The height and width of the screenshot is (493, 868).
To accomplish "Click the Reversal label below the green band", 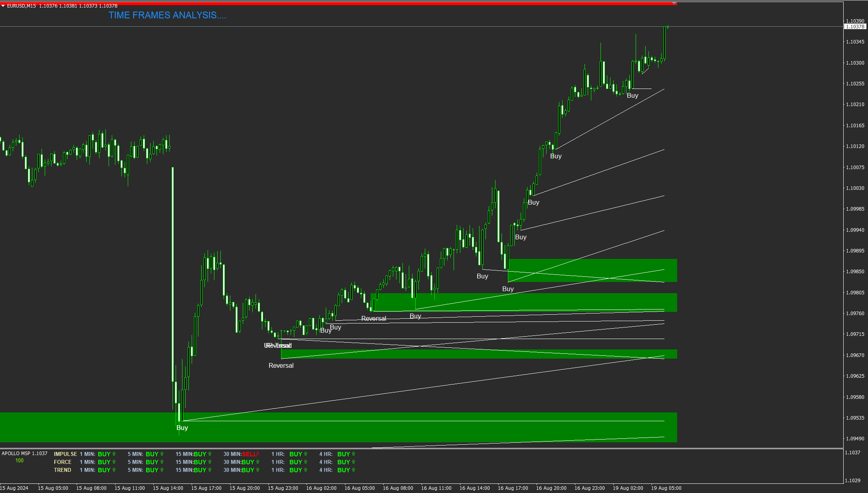I will pyautogui.click(x=281, y=366).
